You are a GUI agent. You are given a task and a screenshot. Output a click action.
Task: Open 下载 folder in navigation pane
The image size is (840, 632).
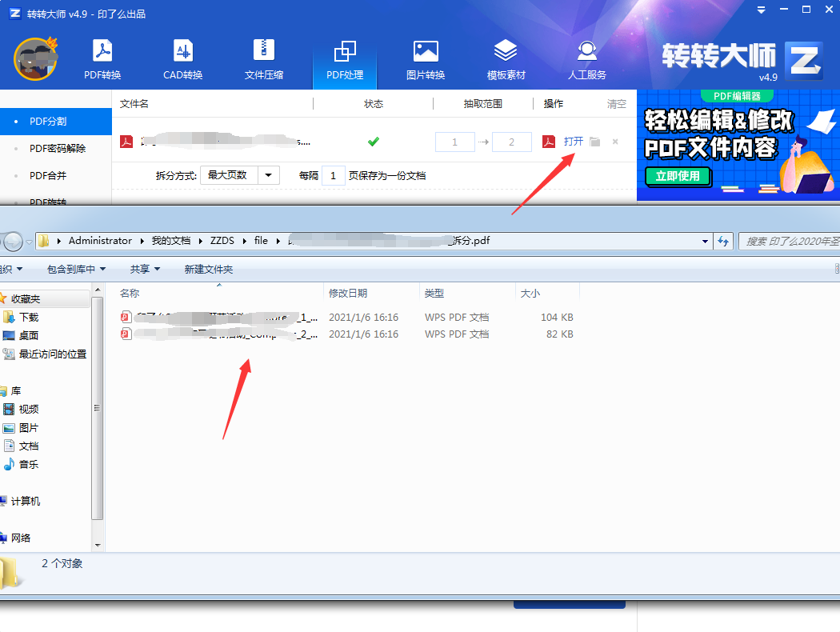coord(29,317)
